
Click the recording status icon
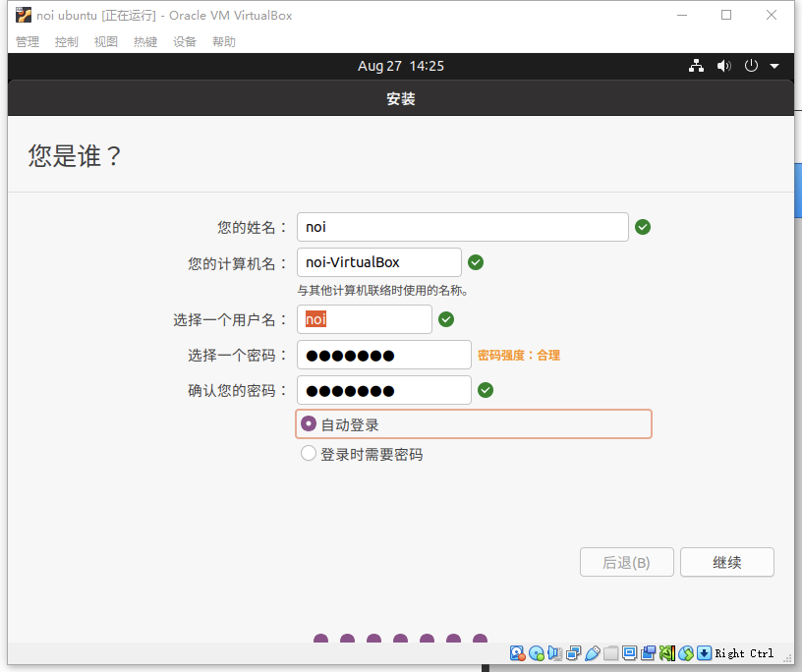pyautogui.click(x=648, y=653)
